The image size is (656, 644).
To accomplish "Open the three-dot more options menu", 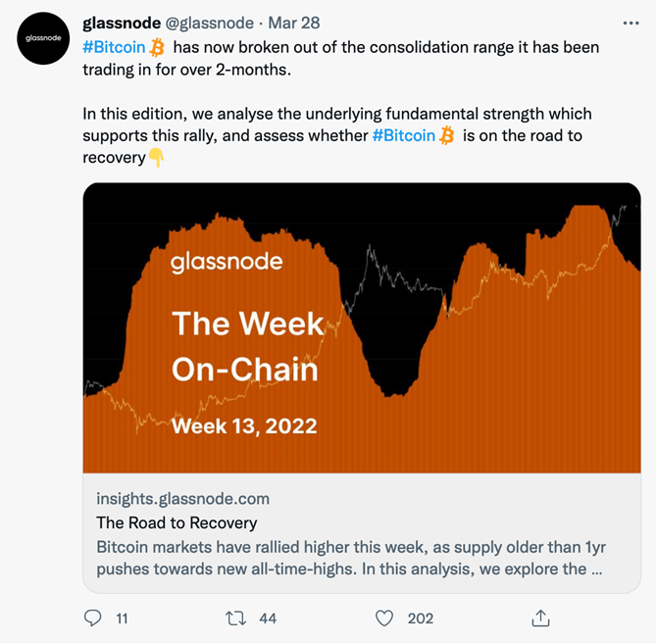I will tap(631, 24).
